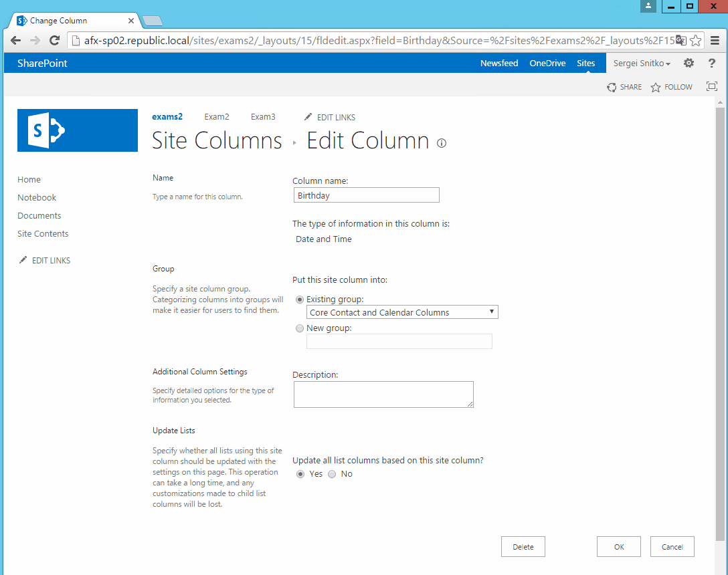This screenshot has width=728, height=575.
Task: Click inside the Description text box
Action: [x=383, y=394]
